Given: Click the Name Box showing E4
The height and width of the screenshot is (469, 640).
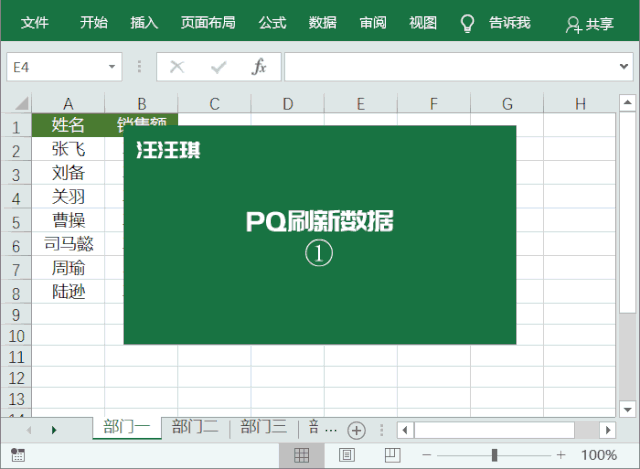Looking at the screenshot, I should coord(64,67).
